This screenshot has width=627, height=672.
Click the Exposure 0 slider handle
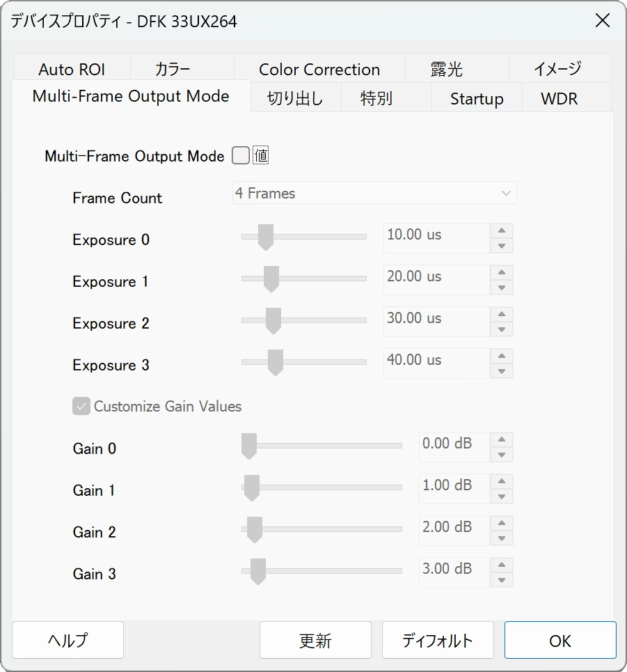[x=264, y=237]
